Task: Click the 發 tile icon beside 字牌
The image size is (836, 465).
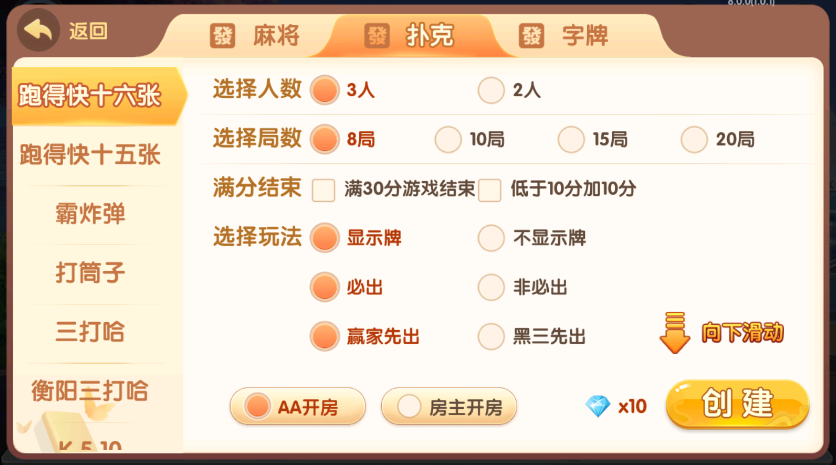Action: click(x=531, y=37)
